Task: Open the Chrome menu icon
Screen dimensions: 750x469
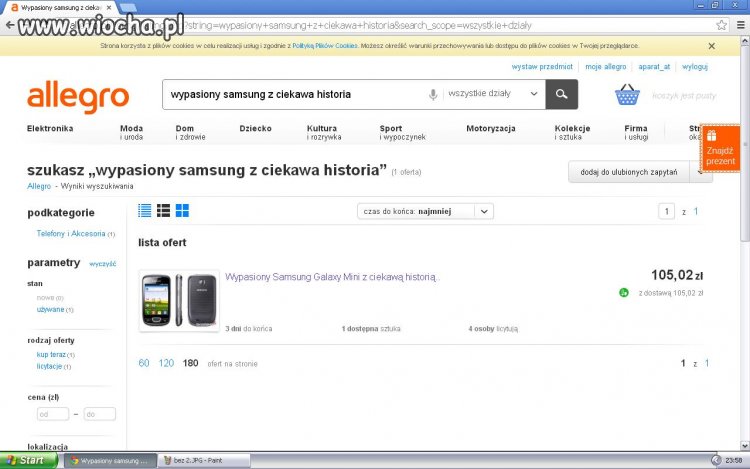Action: click(x=740, y=25)
